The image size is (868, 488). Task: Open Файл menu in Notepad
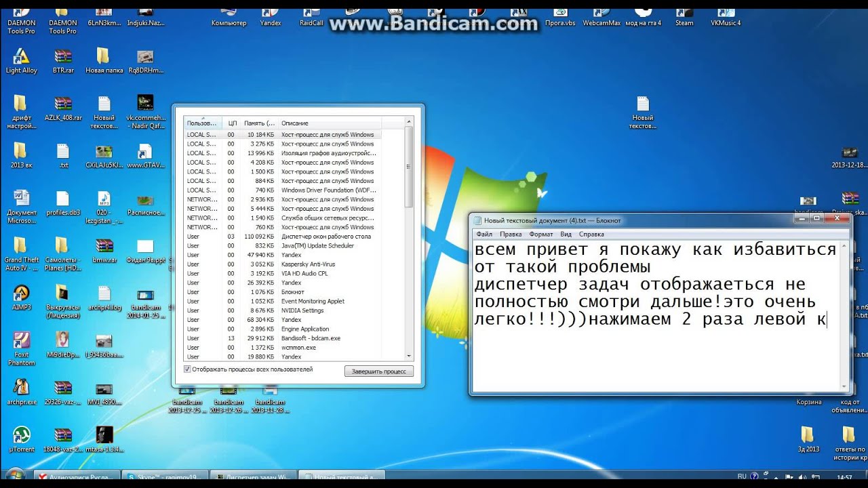pos(484,235)
